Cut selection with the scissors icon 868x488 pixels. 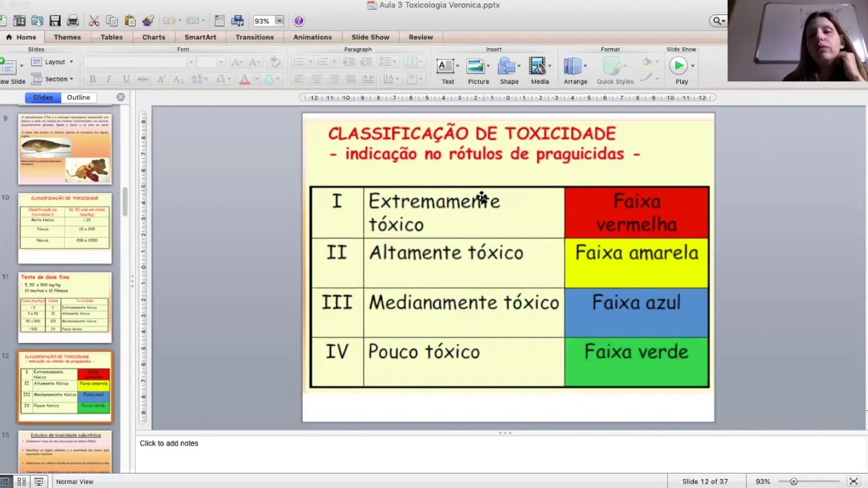pos(94,21)
